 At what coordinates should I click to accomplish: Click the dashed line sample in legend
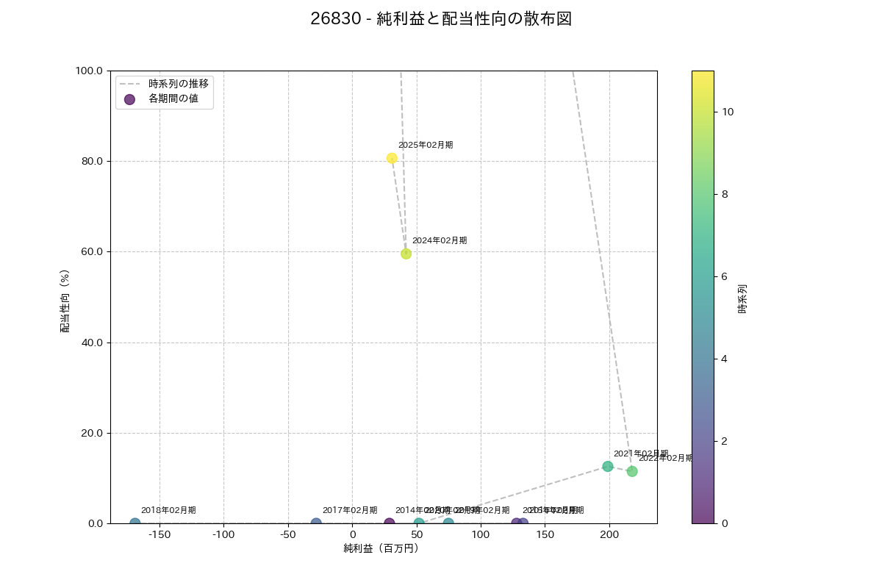[x=129, y=84]
